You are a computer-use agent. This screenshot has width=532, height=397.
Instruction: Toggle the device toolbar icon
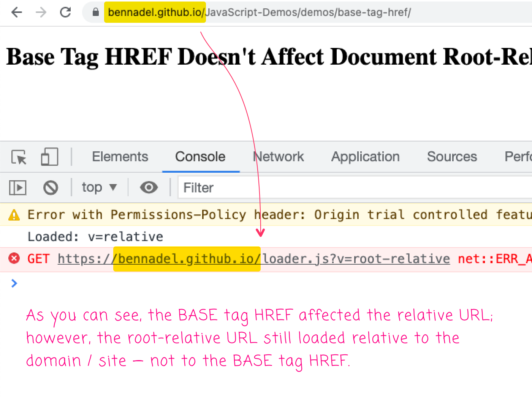tap(49, 157)
